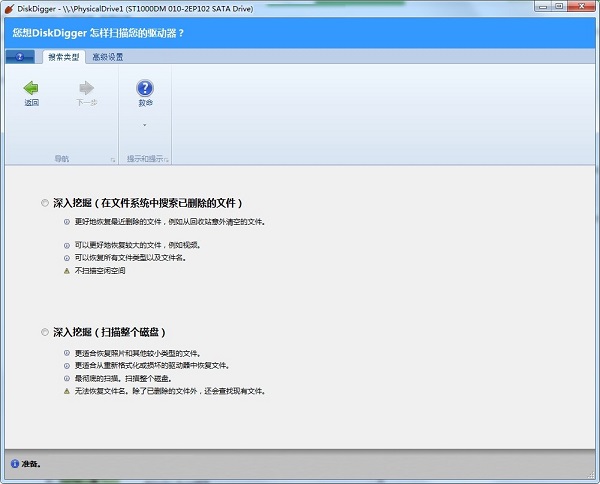Switch to the 高级设置 tab
This screenshot has height=484, width=600.
click(108, 57)
